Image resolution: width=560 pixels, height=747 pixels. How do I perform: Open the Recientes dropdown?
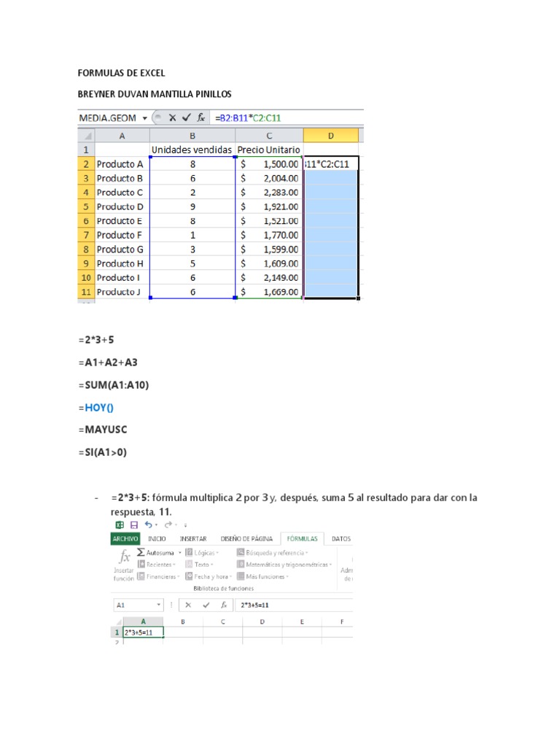174,565
